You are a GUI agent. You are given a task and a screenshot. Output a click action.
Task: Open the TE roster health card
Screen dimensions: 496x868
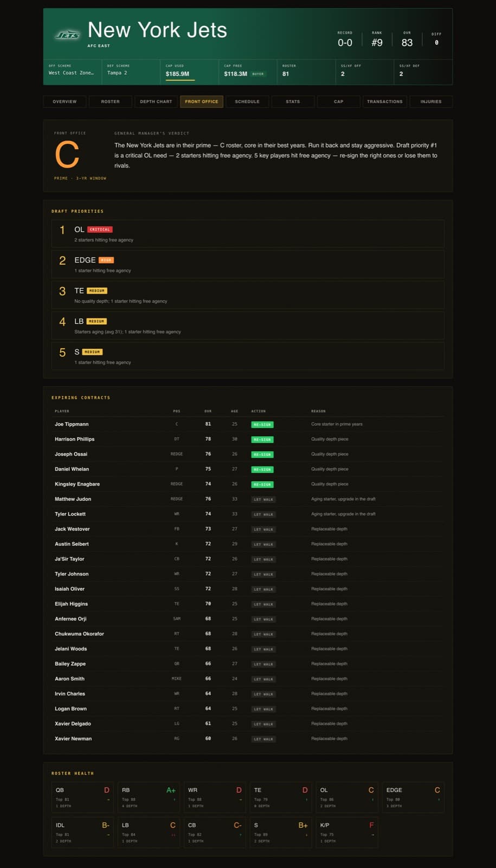click(x=281, y=797)
